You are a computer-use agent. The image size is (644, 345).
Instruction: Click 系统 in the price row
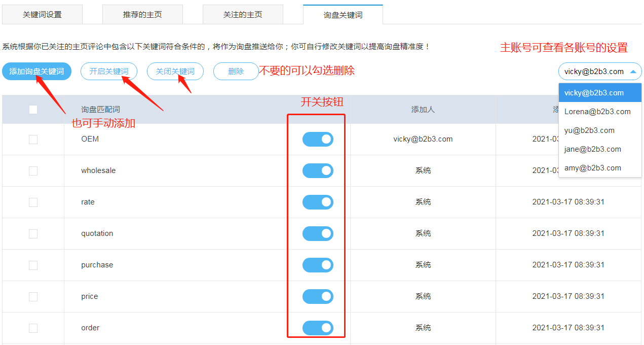(x=423, y=296)
